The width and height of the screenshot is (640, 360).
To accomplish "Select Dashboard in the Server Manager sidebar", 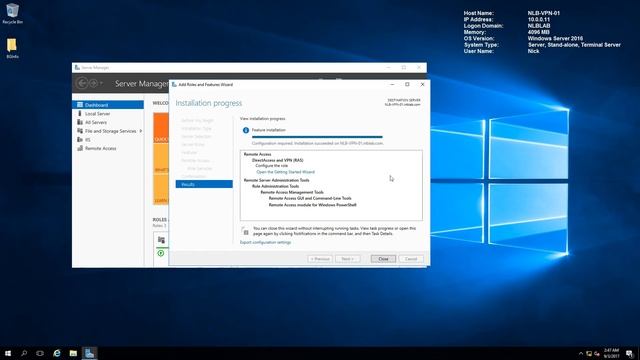I will pyautogui.click(x=108, y=105).
